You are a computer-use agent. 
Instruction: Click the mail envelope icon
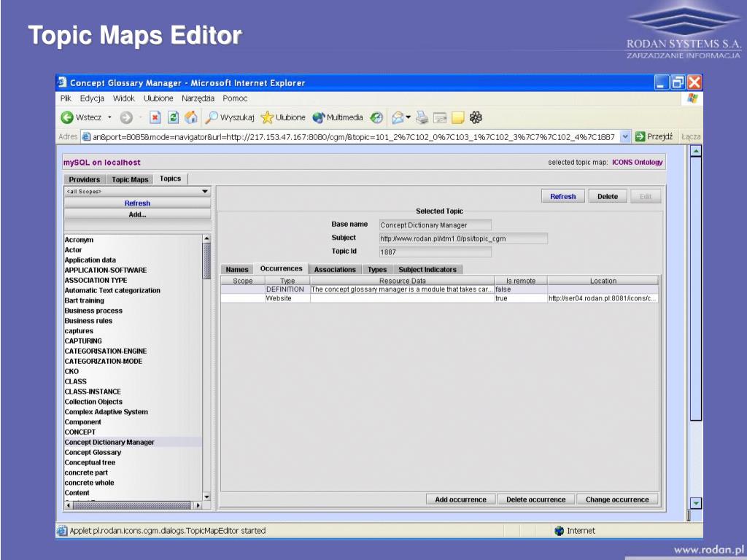[398, 117]
